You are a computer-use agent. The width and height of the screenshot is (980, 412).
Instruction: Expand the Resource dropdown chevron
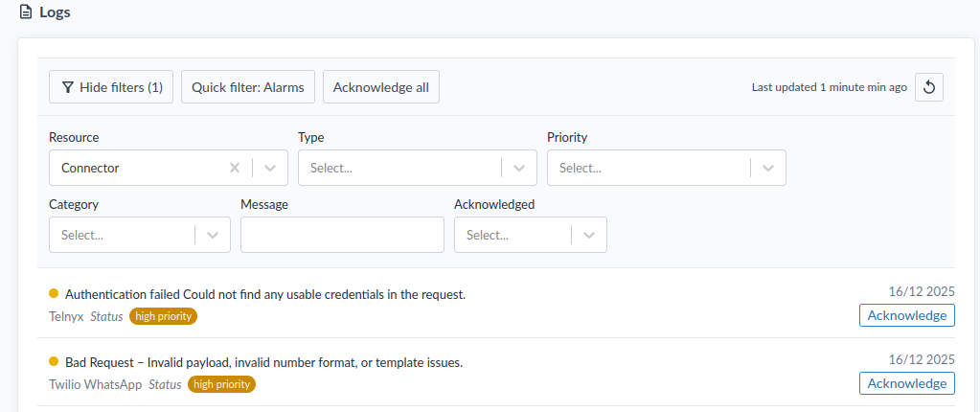(270, 168)
